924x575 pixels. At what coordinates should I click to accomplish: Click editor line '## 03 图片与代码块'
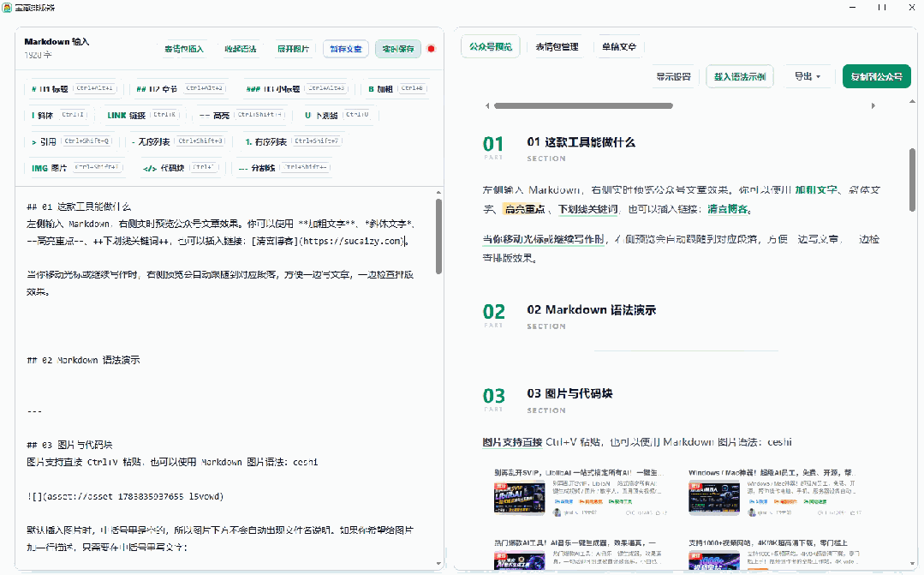(69, 446)
